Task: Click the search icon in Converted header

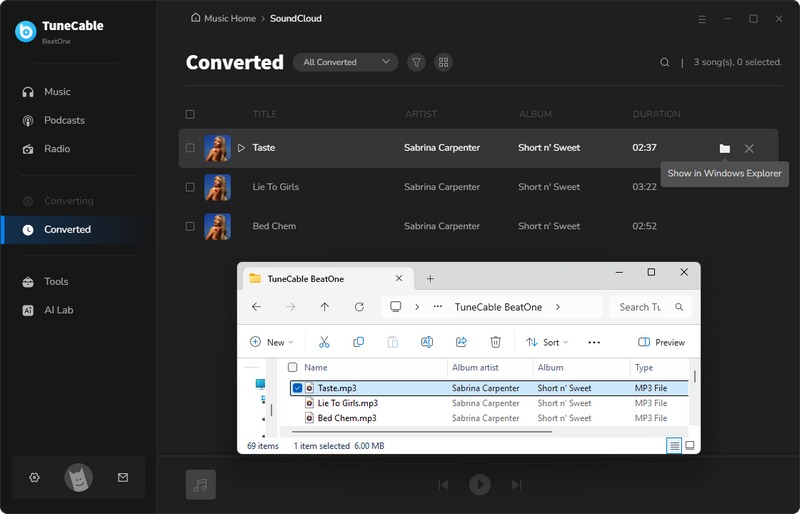Action: (664, 62)
